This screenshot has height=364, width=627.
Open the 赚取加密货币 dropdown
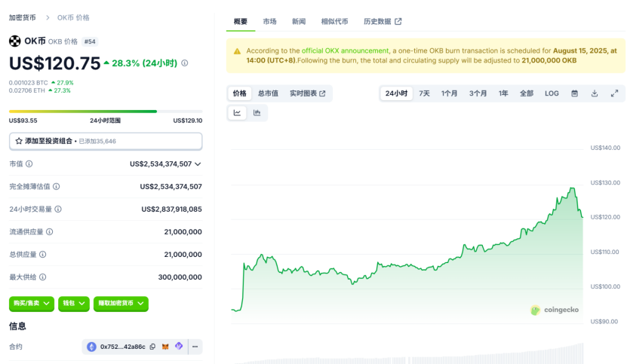click(x=121, y=304)
